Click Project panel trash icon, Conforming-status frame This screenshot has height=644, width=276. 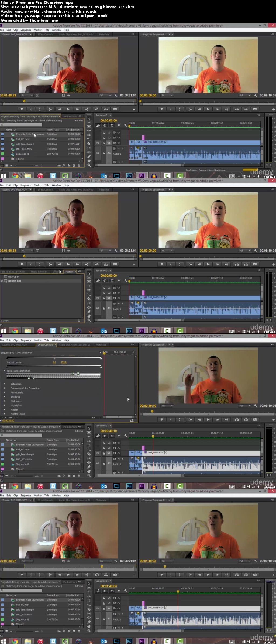(79, 165)
